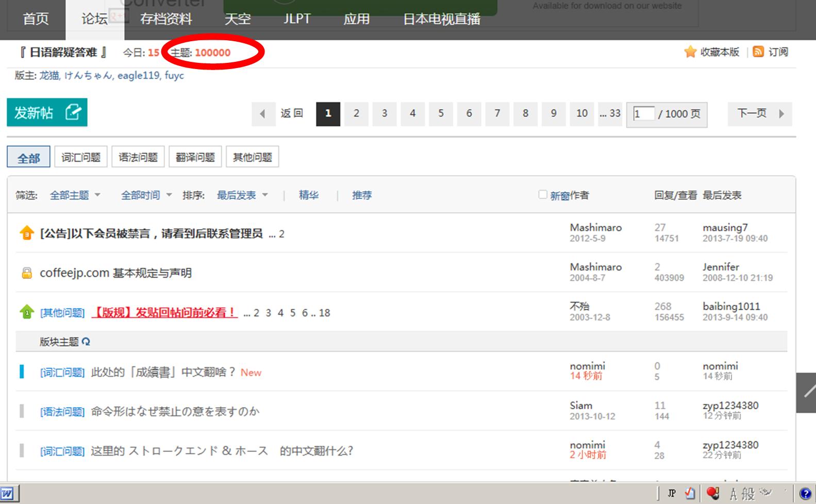
Task: Click the JP language indicator in the tray
Action: coord(672,494)
